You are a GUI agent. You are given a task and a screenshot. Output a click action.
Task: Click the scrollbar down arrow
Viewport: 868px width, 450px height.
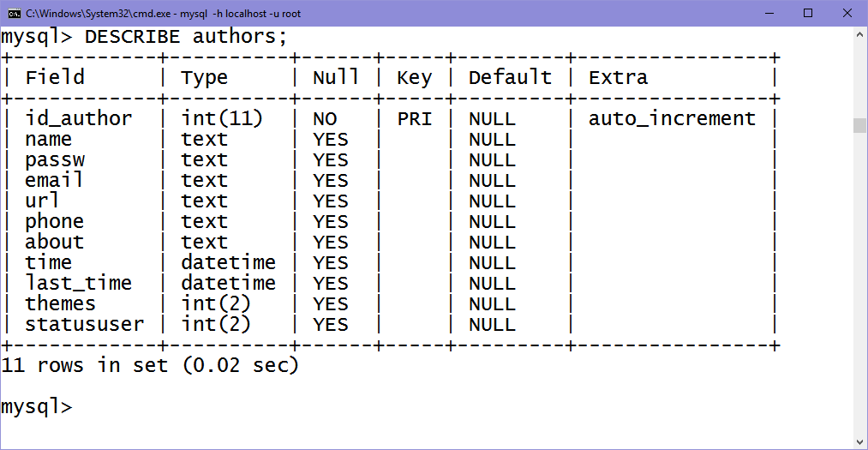coord(859,442)
